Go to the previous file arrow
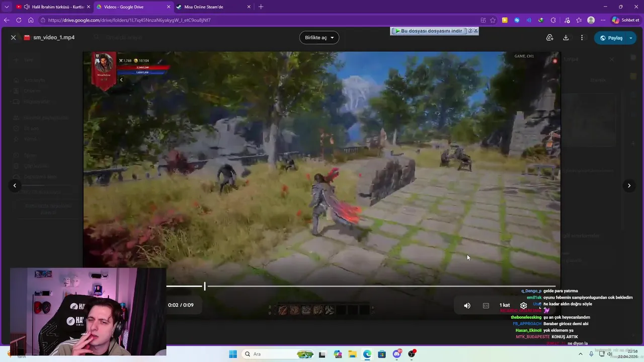 [15, 186]
